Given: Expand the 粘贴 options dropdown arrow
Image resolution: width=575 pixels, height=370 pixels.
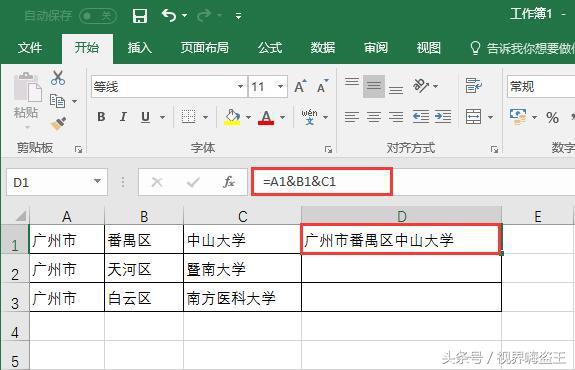Looking at the screenshot, I should tap(27, 127).
